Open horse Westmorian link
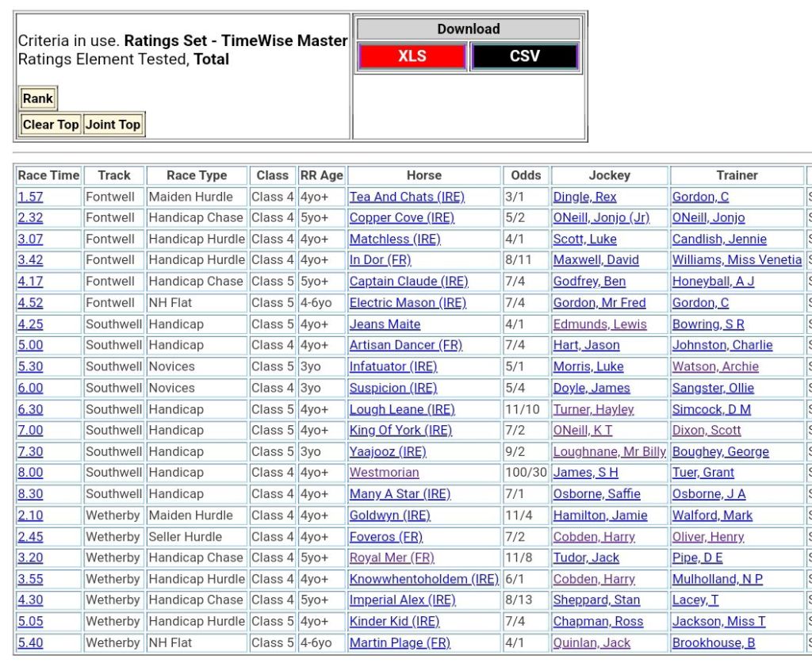812x667 pixels. point(384,473)
